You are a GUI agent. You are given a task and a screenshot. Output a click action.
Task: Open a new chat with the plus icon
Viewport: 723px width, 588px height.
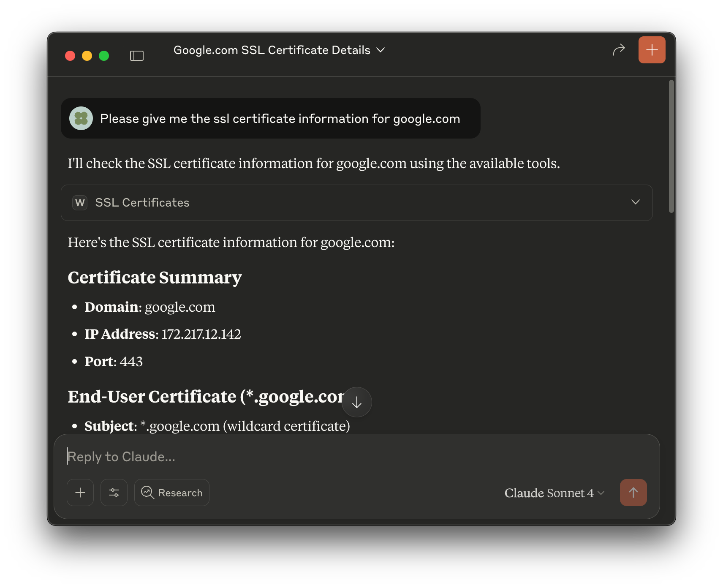(652, 49)
